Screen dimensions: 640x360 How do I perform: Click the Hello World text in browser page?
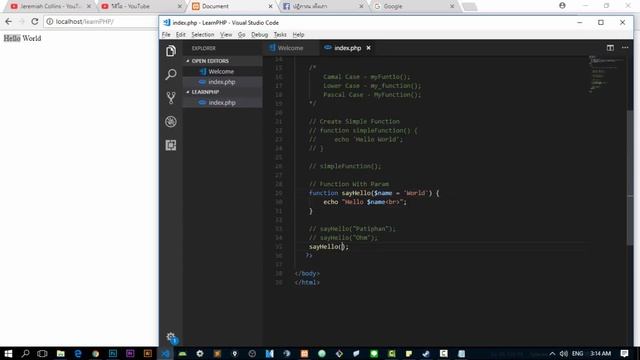pos(22,38)
